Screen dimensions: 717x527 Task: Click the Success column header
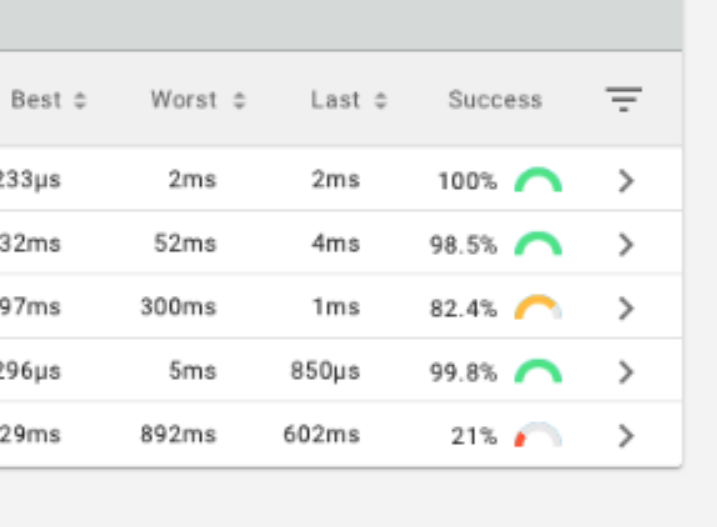495,100
